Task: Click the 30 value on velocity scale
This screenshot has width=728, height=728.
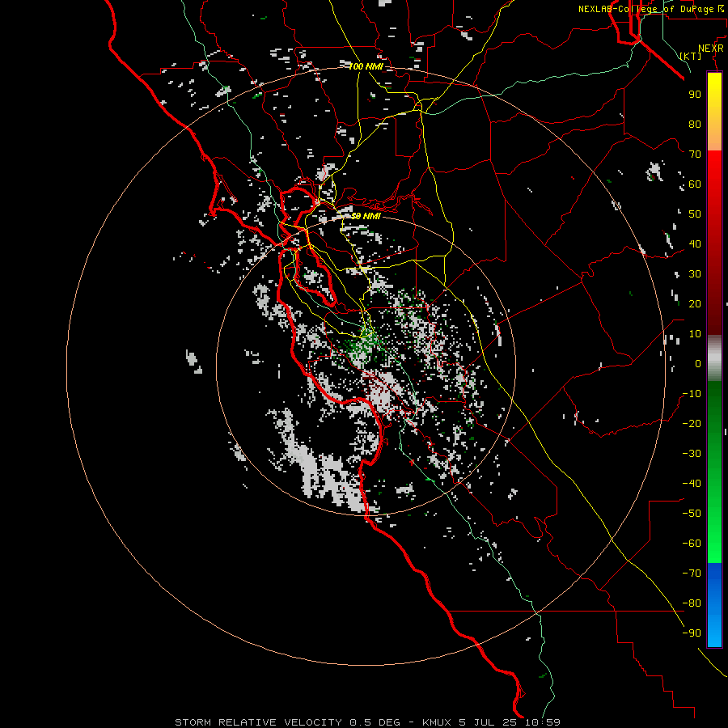Action: coord(695,274)
